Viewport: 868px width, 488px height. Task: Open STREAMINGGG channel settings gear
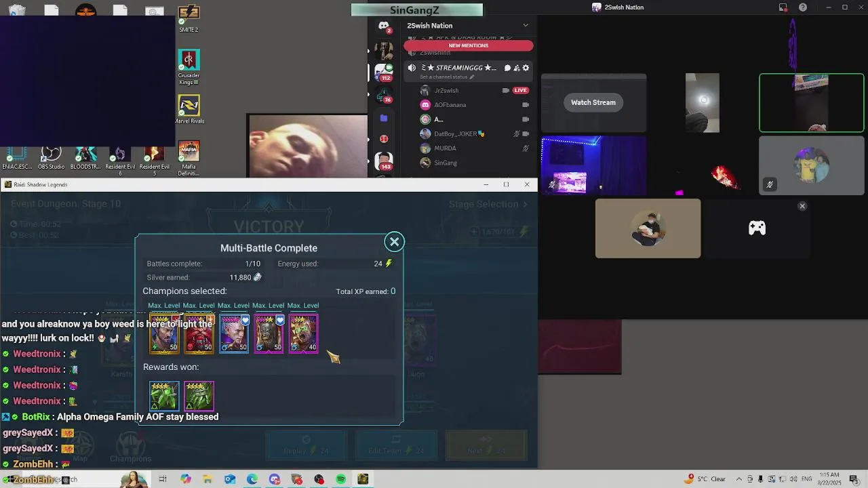click(526, 68)
